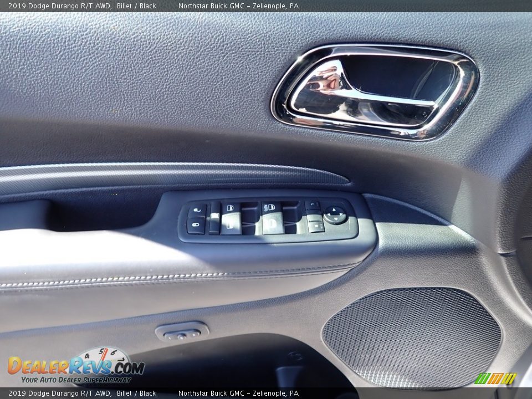Click the bottom "Northstar Buick GMC - Zelienople, PA" text
This screenshot has height=399, width=532.
point(238,393)
